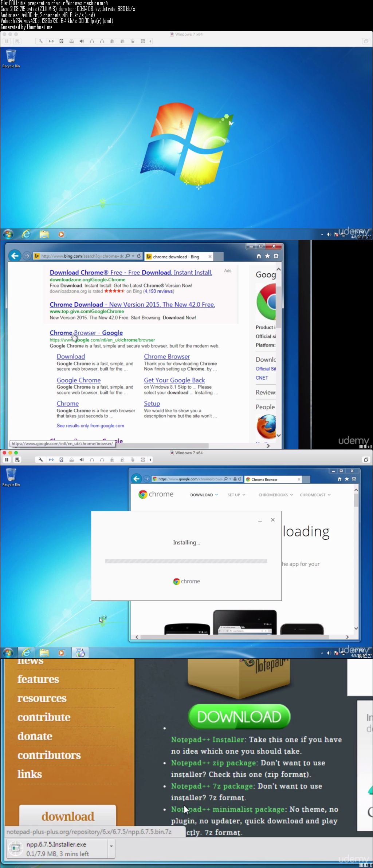Close the 'chrome download - Bing' tab
The height and width of the screenshot is (868, 373).
click(210, 257)
